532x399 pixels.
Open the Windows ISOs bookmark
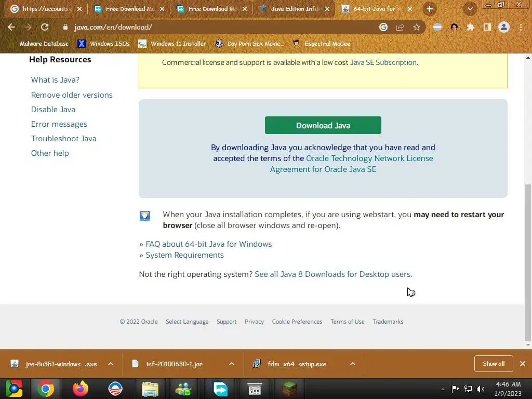pyautogui.click(x=104, y=44)
